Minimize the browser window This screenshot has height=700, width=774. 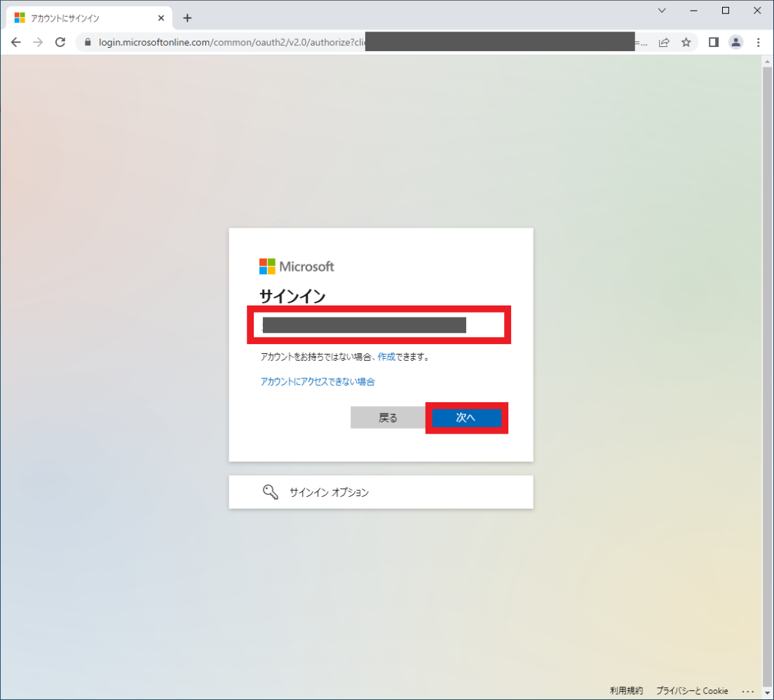click(x=693, y=11)
